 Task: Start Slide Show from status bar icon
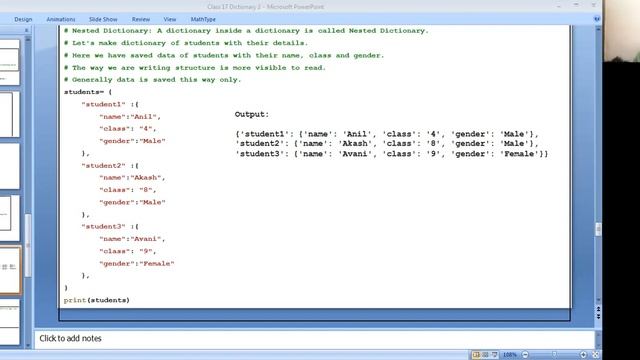(x=494, y=355)
